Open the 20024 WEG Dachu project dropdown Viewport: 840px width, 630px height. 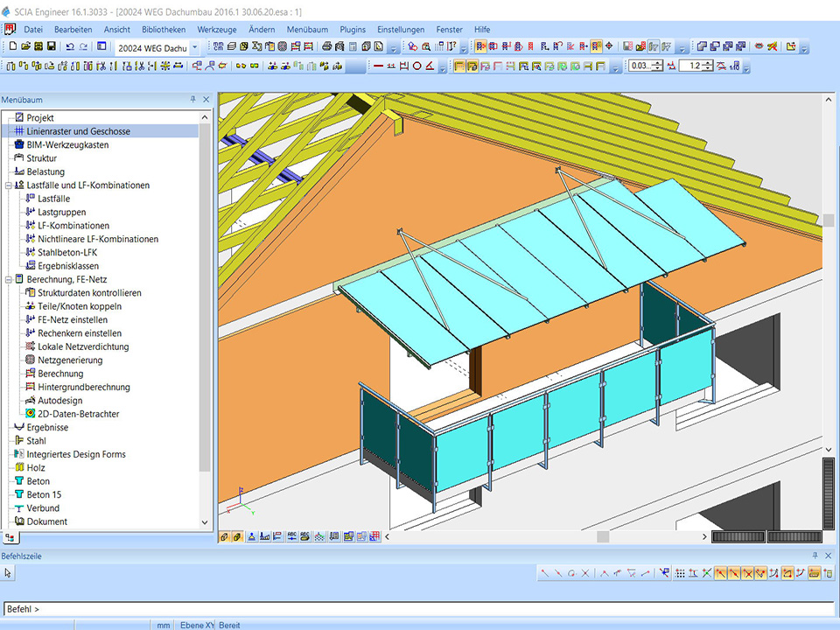[194, 46]
